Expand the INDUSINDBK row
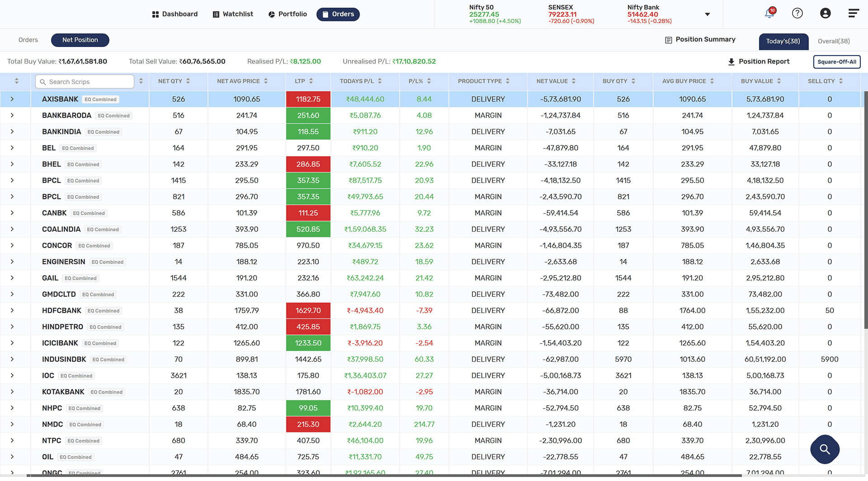The image size is (868, 481). pyautogui.click(x=12, y=359)
